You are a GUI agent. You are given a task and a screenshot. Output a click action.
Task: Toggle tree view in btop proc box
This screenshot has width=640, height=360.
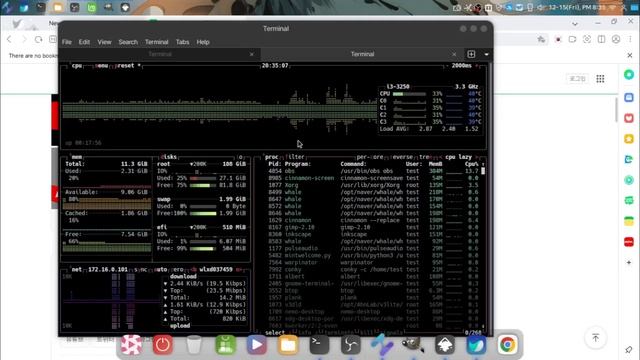(425, 157)
